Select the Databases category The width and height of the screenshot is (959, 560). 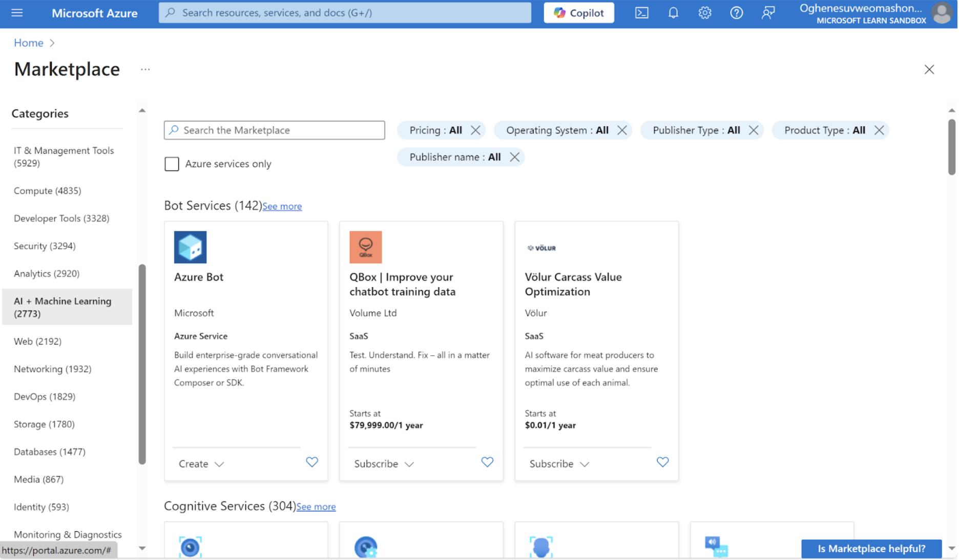pos(67,453)
